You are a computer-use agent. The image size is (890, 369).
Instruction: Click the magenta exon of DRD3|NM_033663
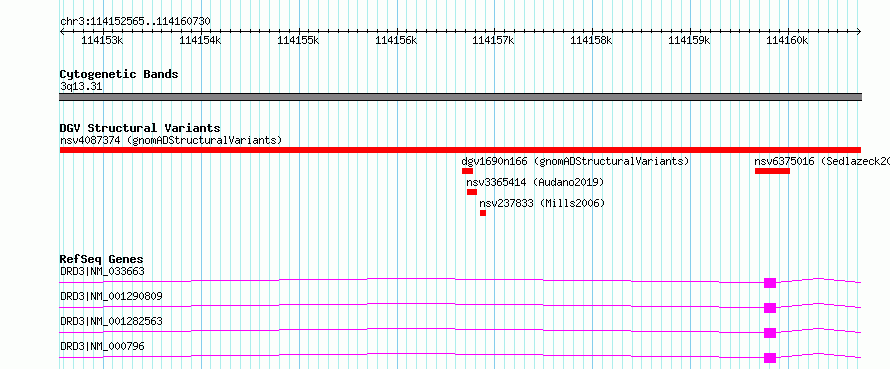tap(770, 283)
